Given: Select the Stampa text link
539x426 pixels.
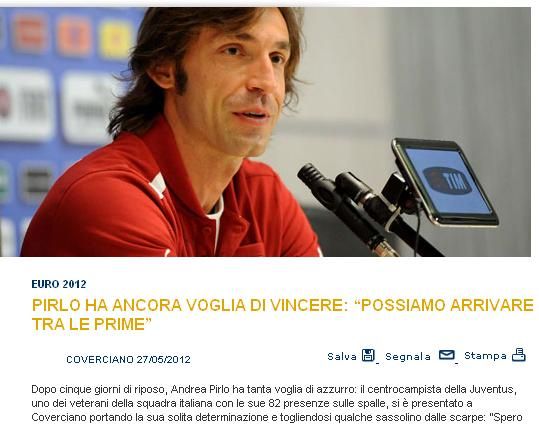Looking at the screenshot, I should [485, 356].
